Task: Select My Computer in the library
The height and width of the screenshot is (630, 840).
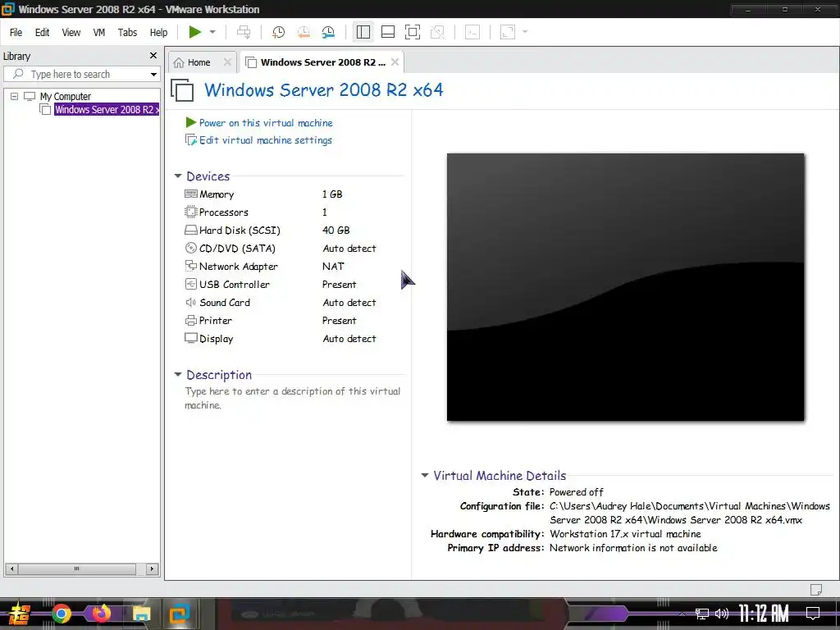Action: pyautogui.click(x=66, y=97)
